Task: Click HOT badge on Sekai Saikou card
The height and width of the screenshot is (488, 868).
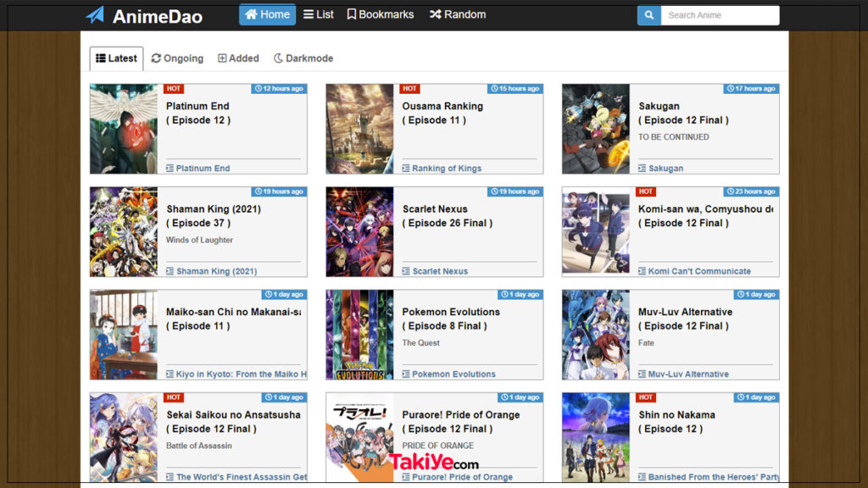Action: [x=173, y=397]
